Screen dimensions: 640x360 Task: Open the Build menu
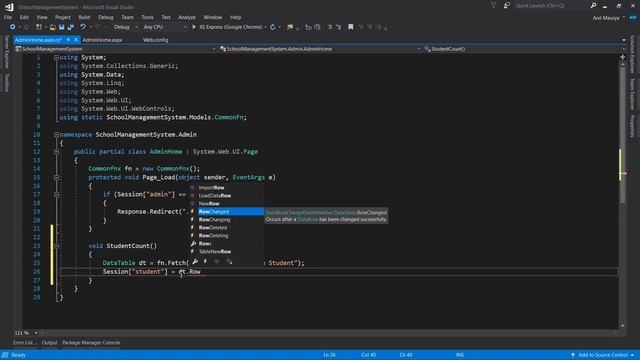84,17
